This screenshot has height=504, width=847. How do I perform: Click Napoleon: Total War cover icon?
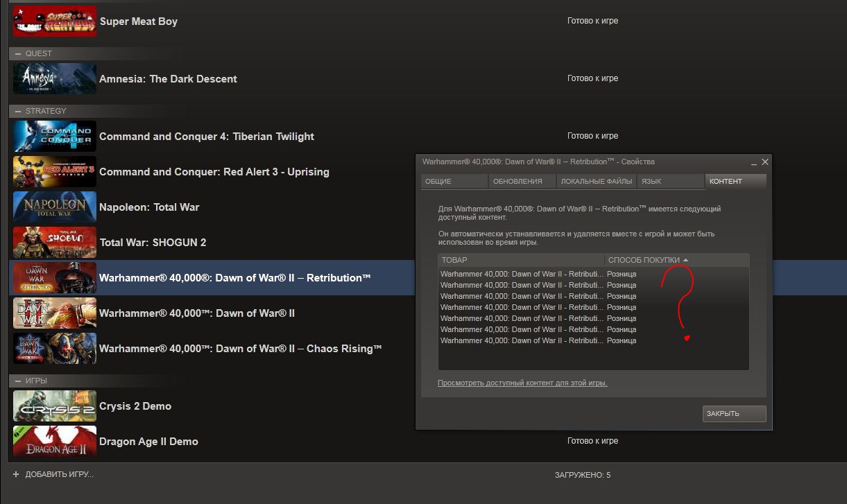(x=55, y=207)
